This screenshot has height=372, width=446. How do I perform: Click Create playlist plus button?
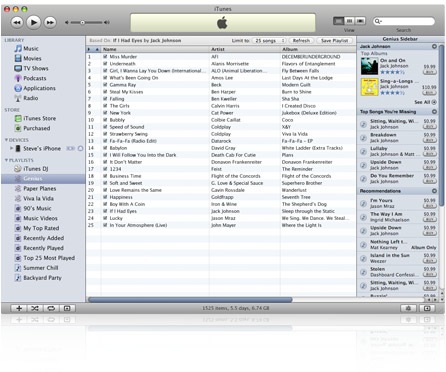[x=19, y=308]
